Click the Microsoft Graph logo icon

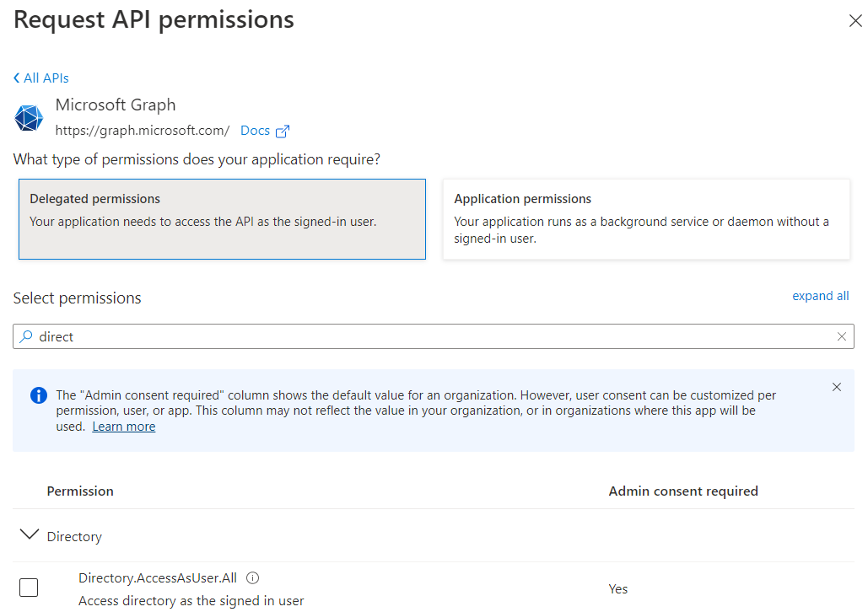[x=29, y=118]
